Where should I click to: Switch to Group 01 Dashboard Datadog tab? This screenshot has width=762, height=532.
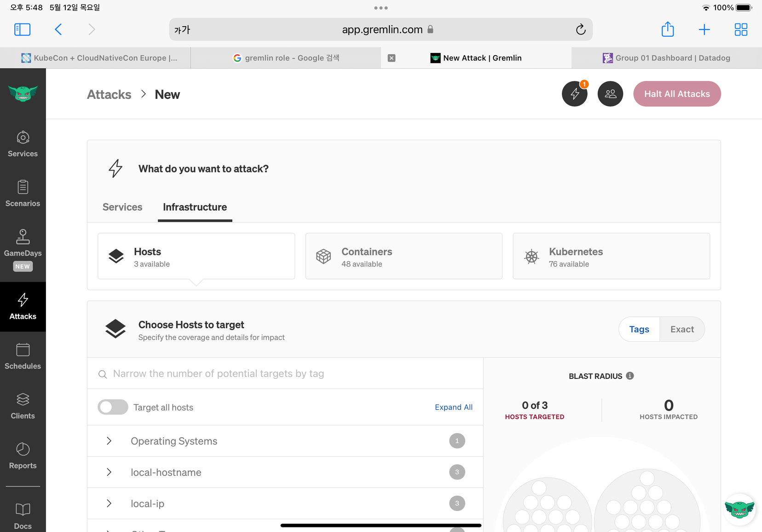coord(667,58)
